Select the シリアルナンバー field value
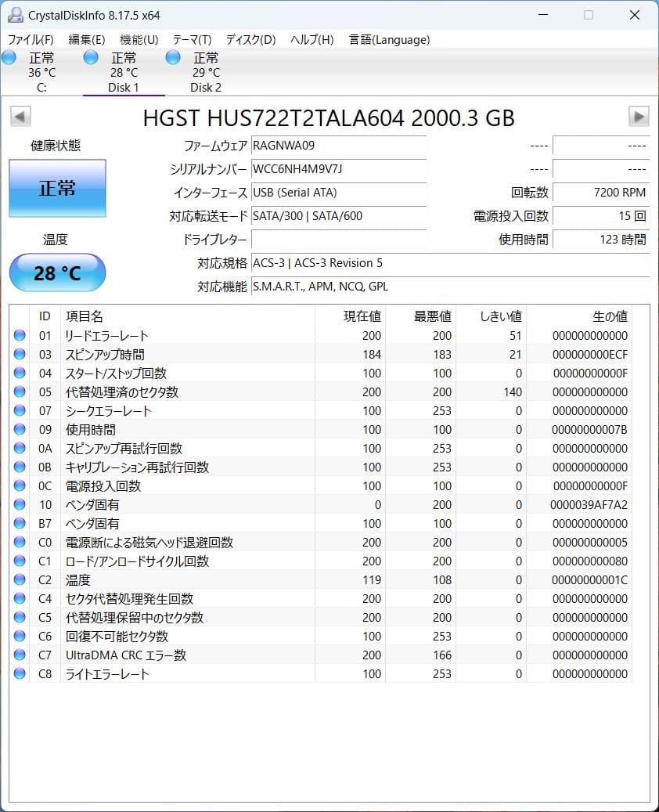This screenshot has width=659, height=812. point(338,169)
